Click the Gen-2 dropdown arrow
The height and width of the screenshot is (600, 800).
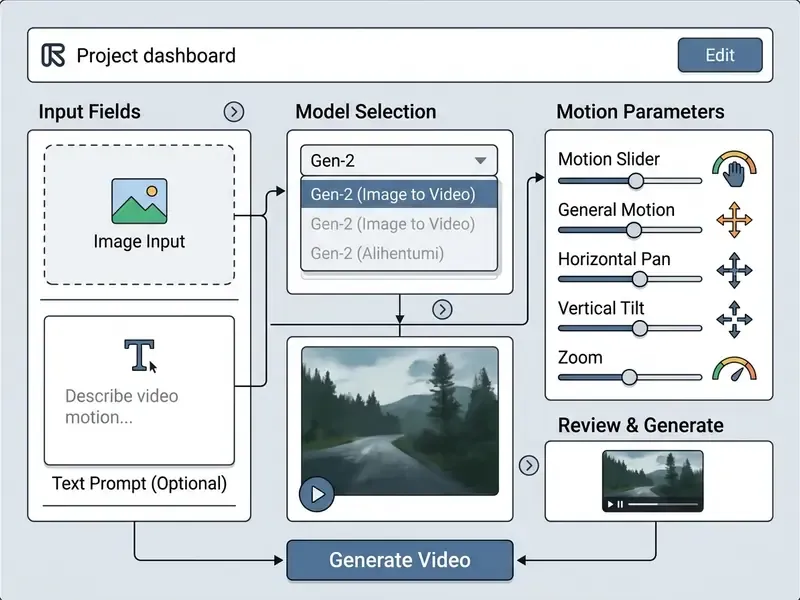(x=480, y=161)
